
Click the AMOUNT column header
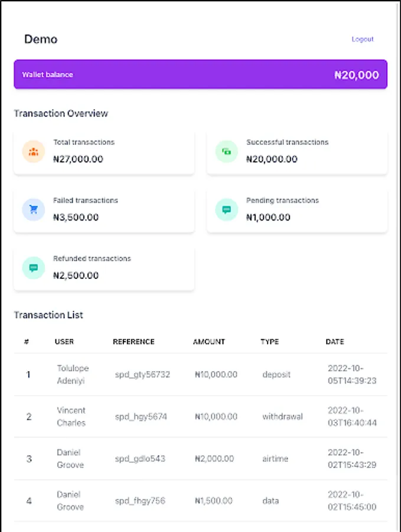pyautogui.click(x=209, y=342)
